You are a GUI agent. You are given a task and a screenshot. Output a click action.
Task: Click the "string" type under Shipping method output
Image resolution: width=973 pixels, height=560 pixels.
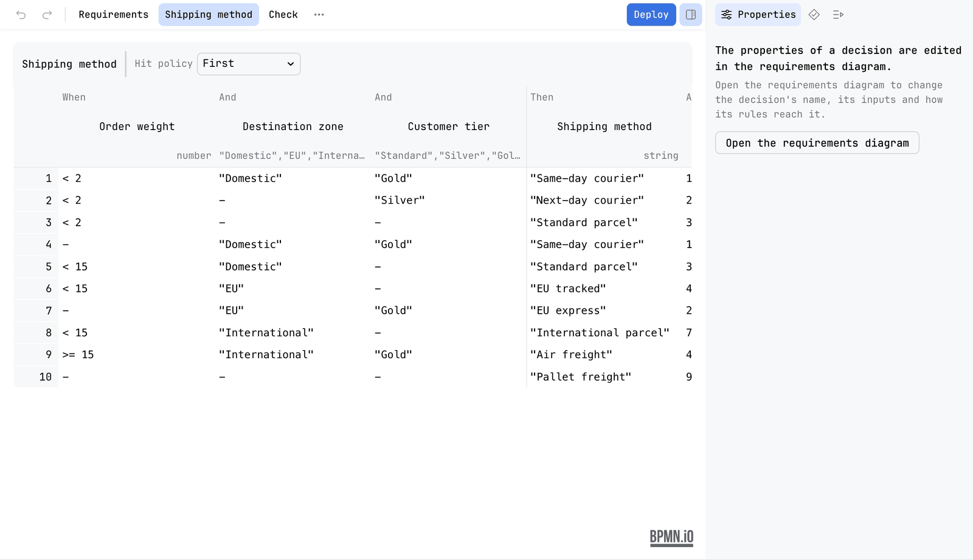[661, 156]
